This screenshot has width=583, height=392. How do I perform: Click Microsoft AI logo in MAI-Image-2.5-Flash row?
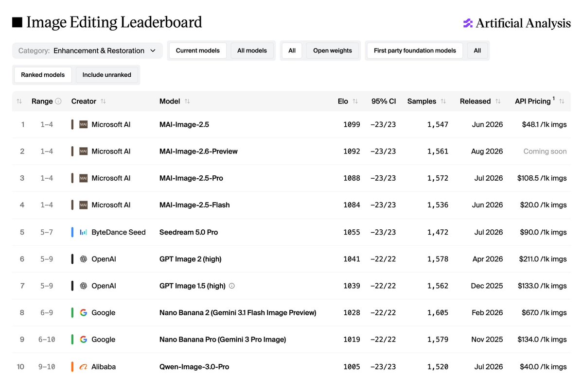point(84,205)
